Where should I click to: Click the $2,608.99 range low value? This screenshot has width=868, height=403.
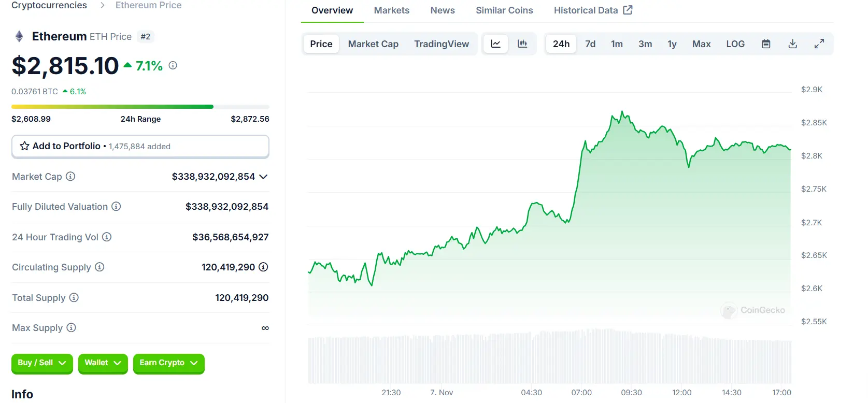click(31, 119)
